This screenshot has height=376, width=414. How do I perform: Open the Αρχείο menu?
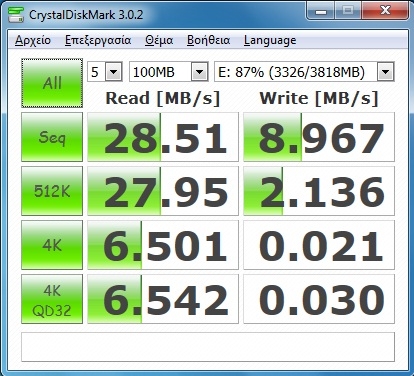click(x=33, y=40)
